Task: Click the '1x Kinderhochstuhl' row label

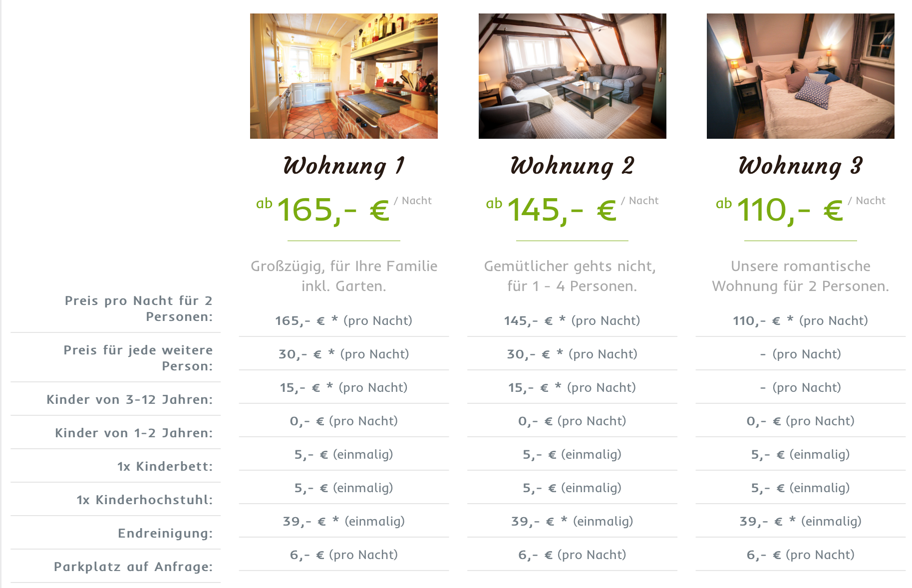Action: click(144, 500)
